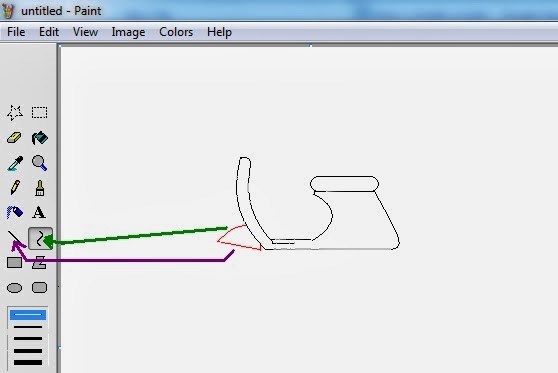Select the Brush tool

(x=40, y=188)
